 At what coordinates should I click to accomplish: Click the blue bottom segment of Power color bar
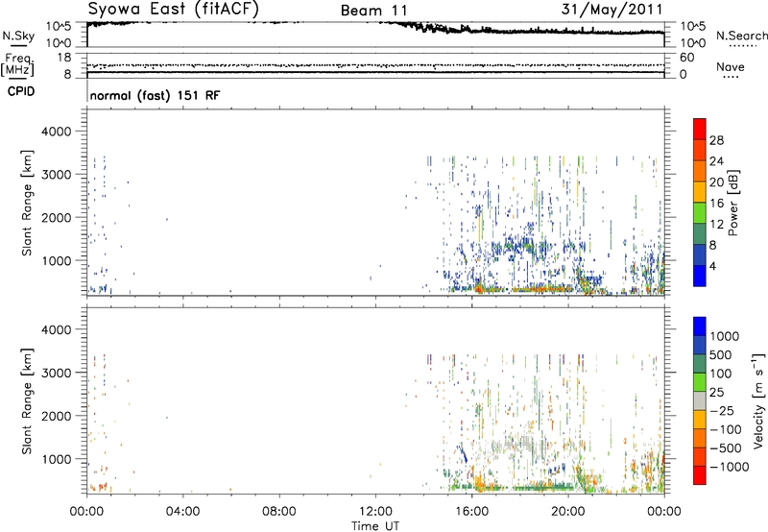click(700, 276)
